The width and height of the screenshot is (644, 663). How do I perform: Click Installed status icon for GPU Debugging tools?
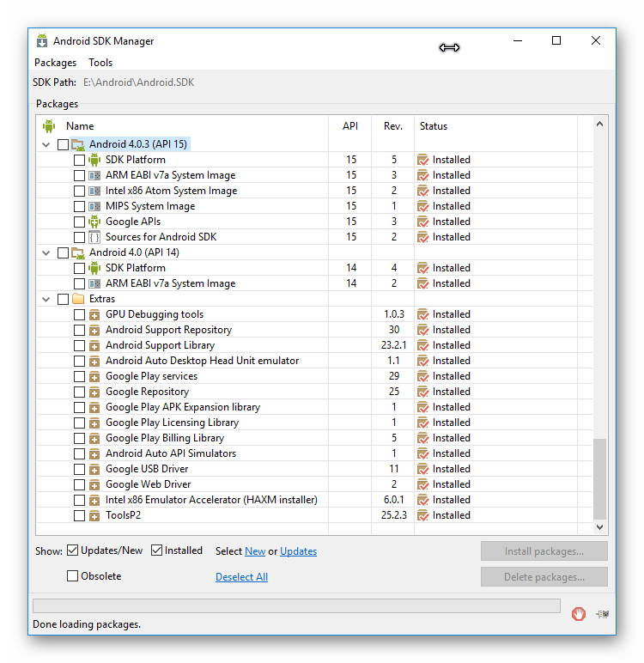pyautogui.click(x=422, y=314)
